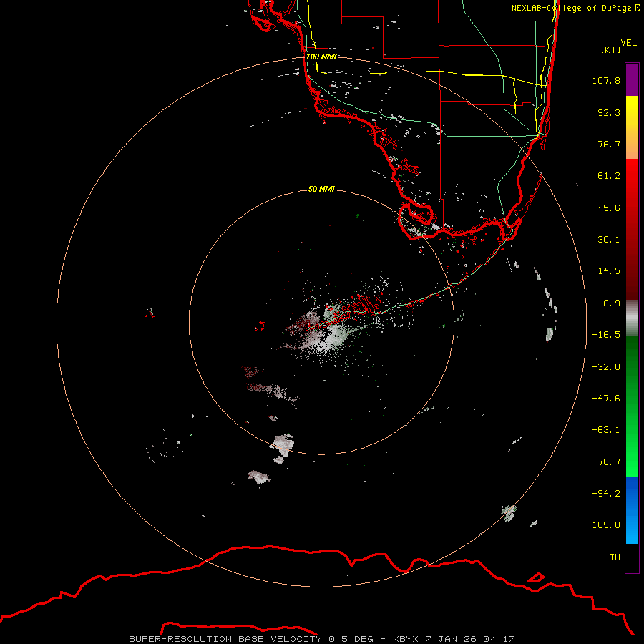Click the purple segment of the color bar

pos(632,79)
